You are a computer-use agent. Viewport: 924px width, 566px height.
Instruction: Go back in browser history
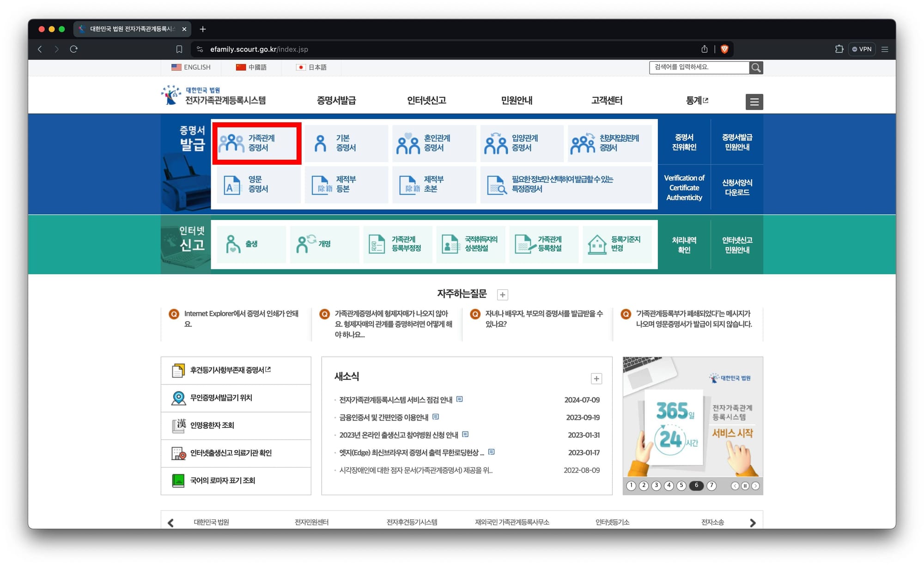(x=40, y=49)
